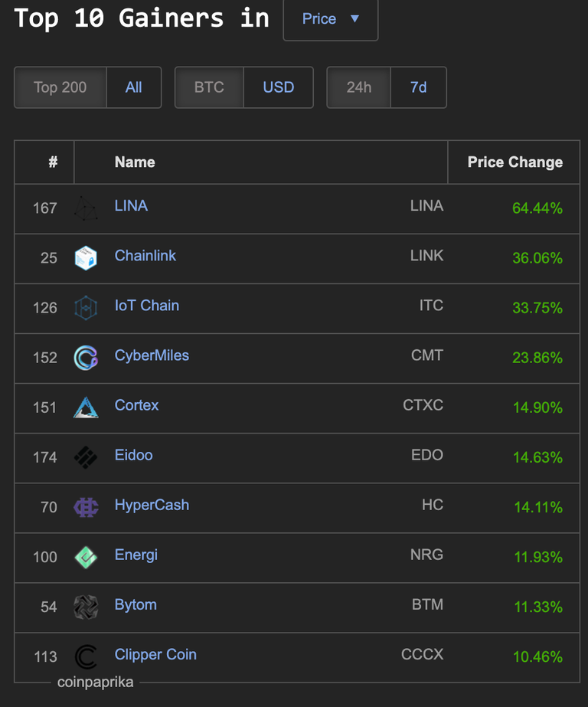Switch quote currency to BTC

coord(209,87)
